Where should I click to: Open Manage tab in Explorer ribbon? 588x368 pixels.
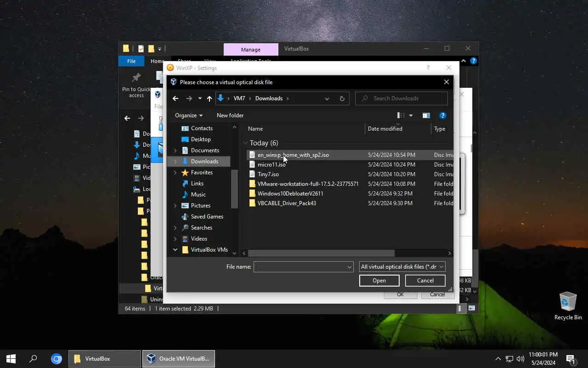click(251, 50)
